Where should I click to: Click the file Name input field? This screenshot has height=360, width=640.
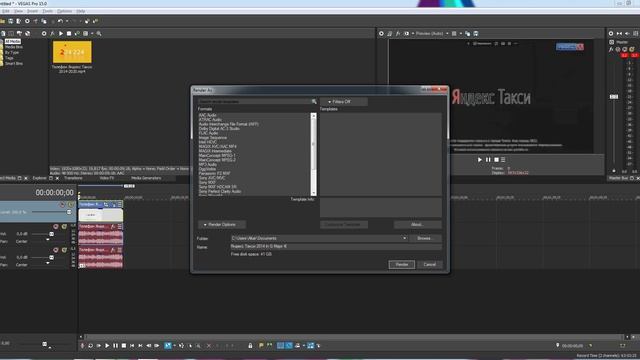coord(336,247)
